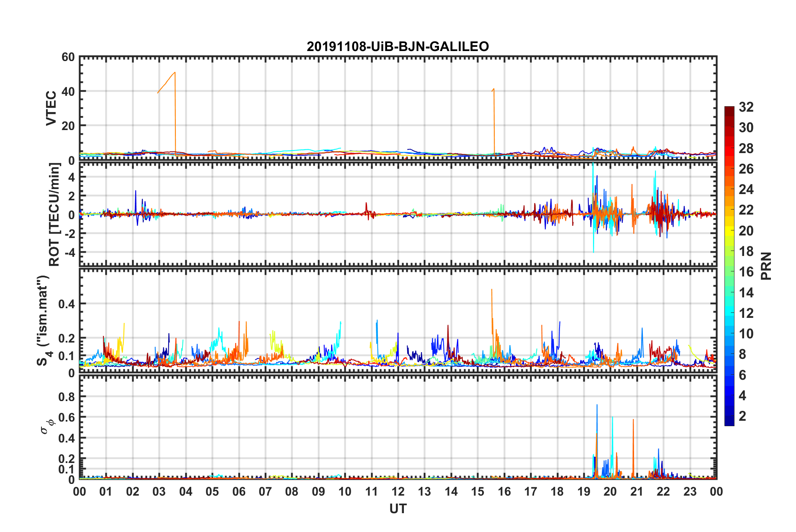Click the 60 tick on VTEC axis

[x=68, y=57]
